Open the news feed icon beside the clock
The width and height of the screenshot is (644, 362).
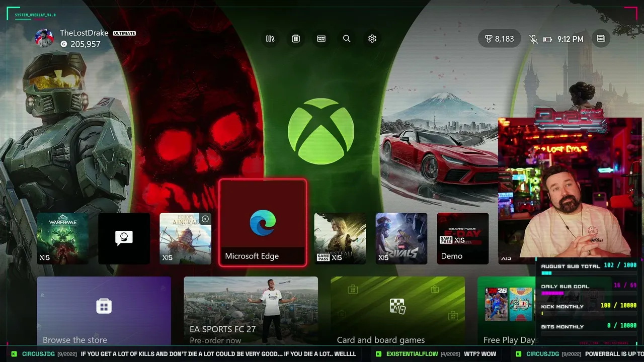tap(601, 39)
